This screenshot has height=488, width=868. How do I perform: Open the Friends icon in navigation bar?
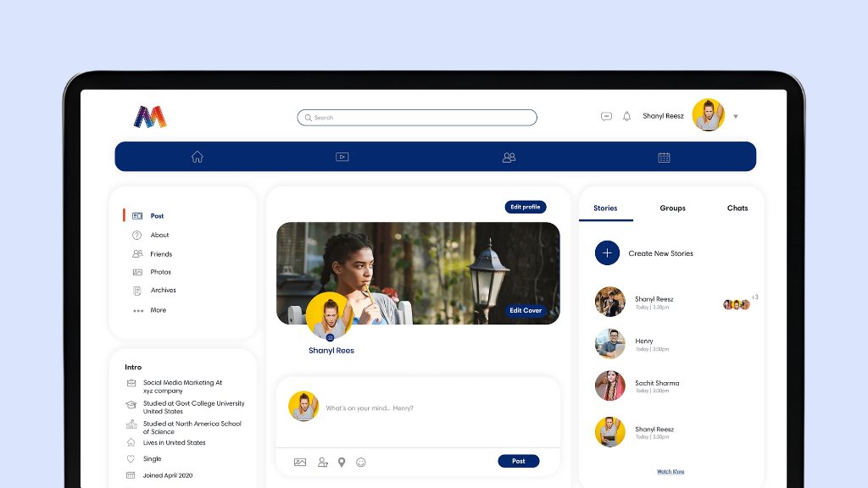coord(509,157)
